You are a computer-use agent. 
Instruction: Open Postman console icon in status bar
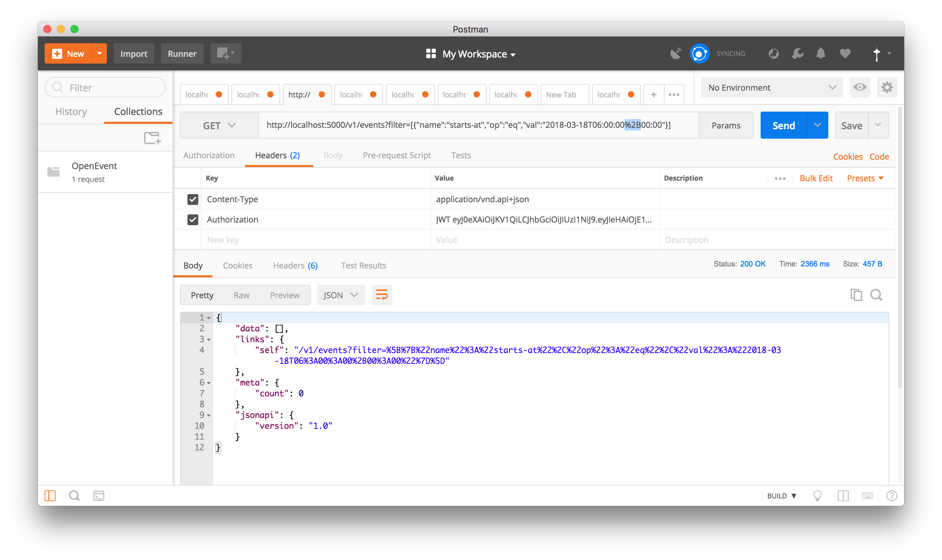pos(98,495)
